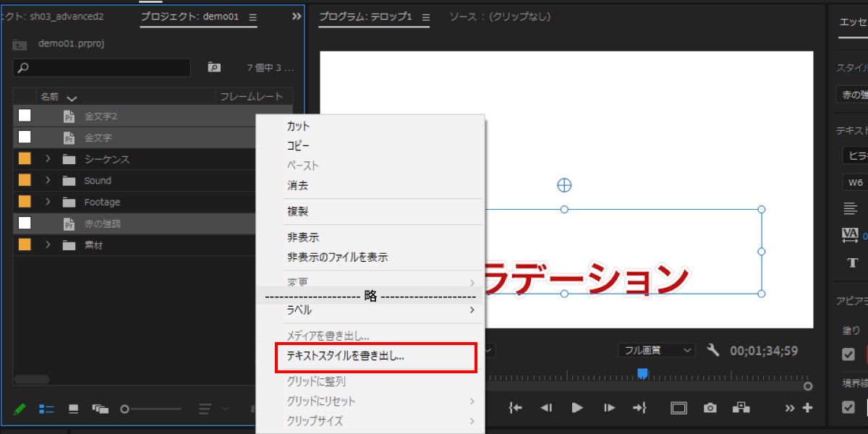Open the テロップ1 program panel menu icon
The height and width of the screenshot is (434, 868).
pos(425,17)
